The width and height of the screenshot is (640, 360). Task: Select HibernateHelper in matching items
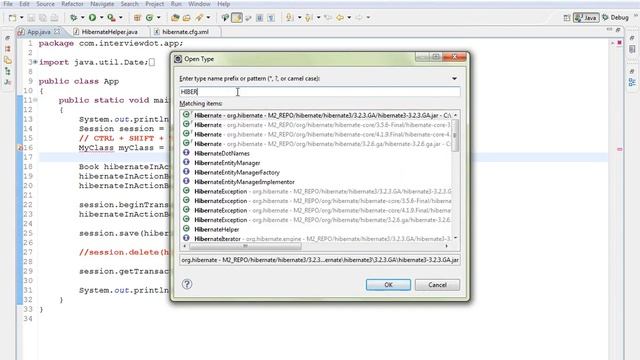pyautogui.click(x=317, y=229)
